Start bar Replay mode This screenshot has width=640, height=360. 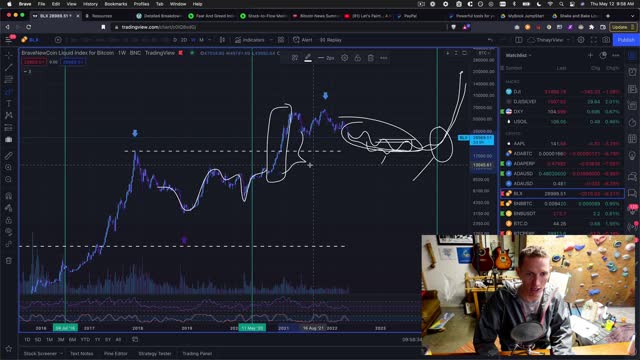pyautogui.click(x=331, y=40)
